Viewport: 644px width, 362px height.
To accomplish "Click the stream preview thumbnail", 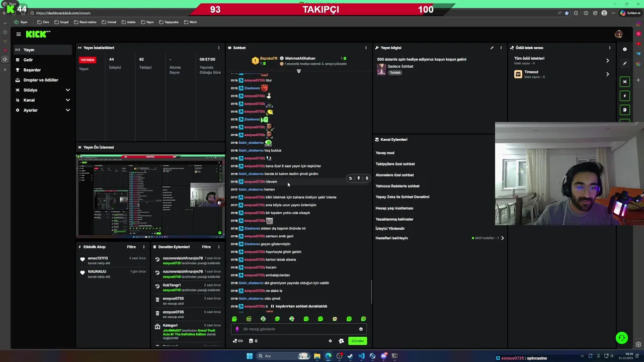I will [x=150, y=196].
